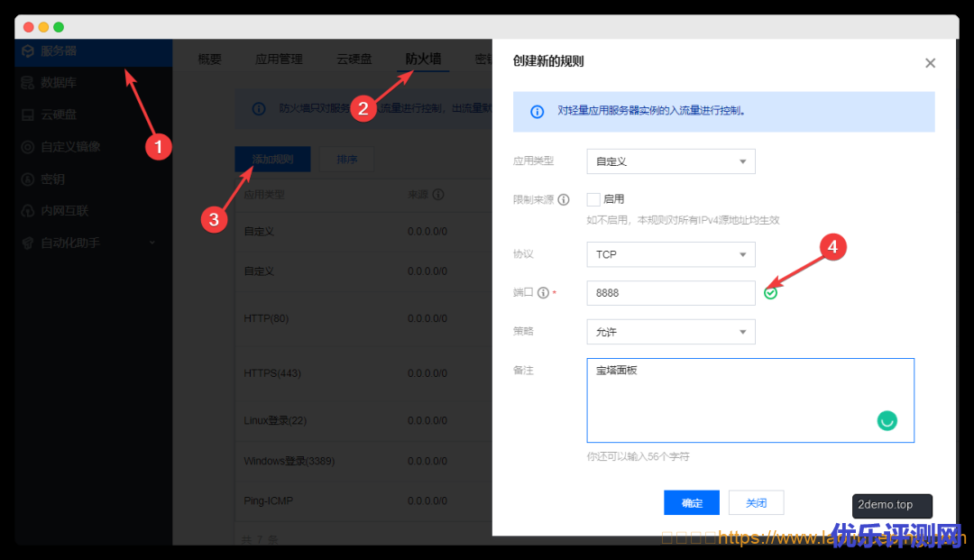Click the info icon in the blue dialog banner

point(537,111)
